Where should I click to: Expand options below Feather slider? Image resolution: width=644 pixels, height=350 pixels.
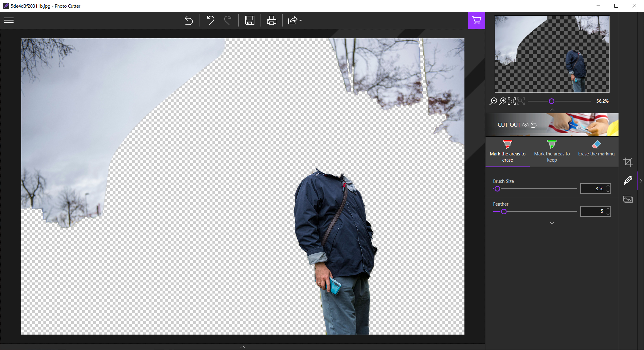click(x=552, y=223)
